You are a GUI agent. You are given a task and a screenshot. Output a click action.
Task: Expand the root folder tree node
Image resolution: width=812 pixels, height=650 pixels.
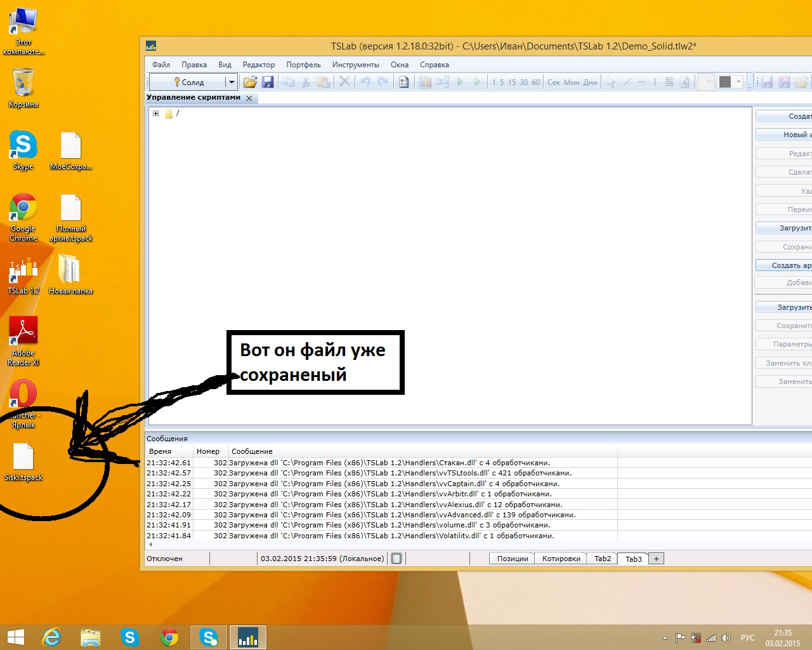(155, 114)
